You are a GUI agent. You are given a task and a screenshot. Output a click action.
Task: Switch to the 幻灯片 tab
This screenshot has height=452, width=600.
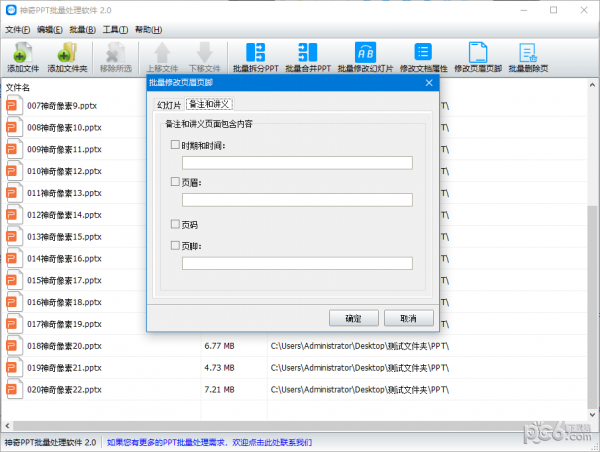coord(168,104)
